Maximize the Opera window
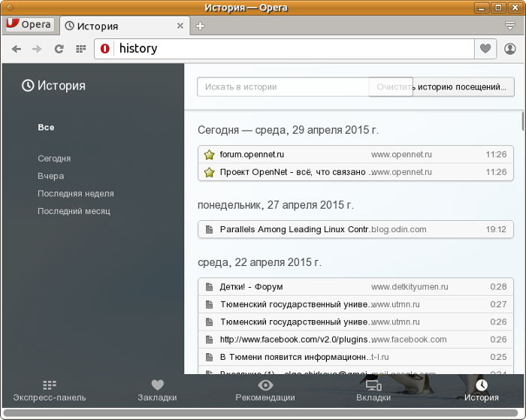The width and height of the screenshot is (526, 420). (498, 8)
